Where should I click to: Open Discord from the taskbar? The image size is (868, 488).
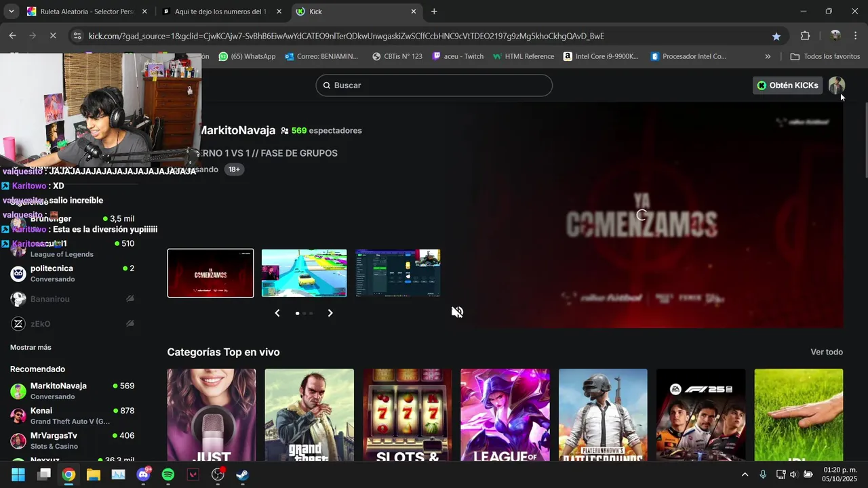(143, 474)
